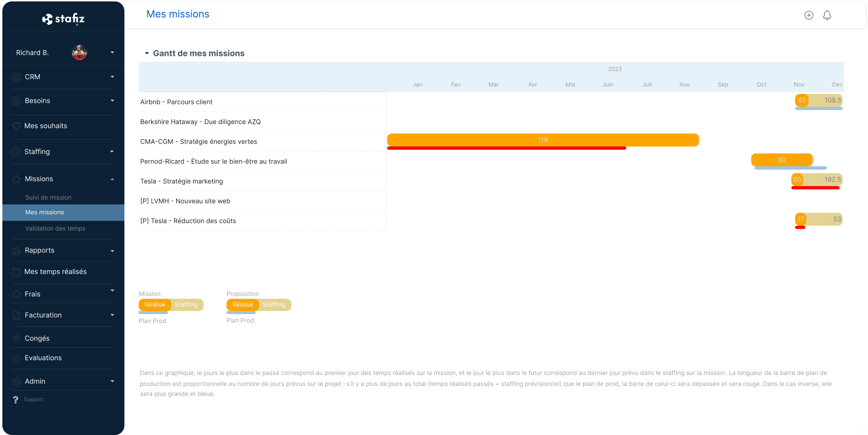The width and height of the screenshot is (868, 435).
Task: Open Mes souhaits page
Action: point(46,126)
